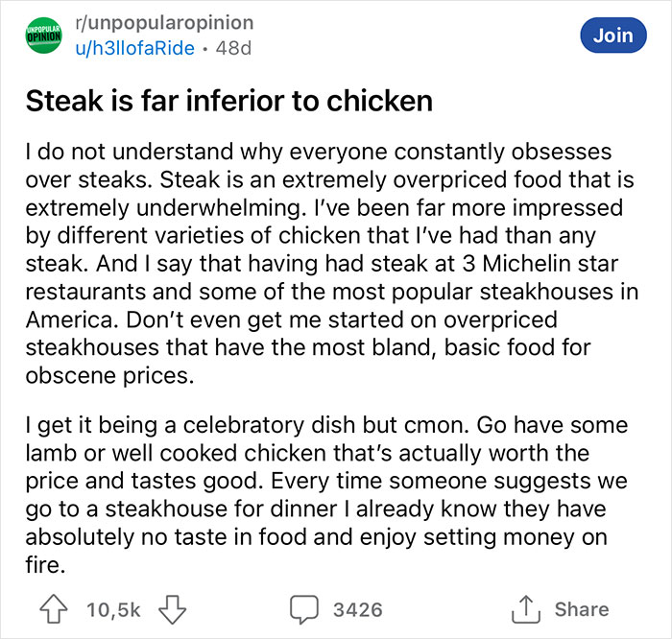Join the subreddit with the Join button
Viewport: 672px width, 639px height.
click(612, 35)
